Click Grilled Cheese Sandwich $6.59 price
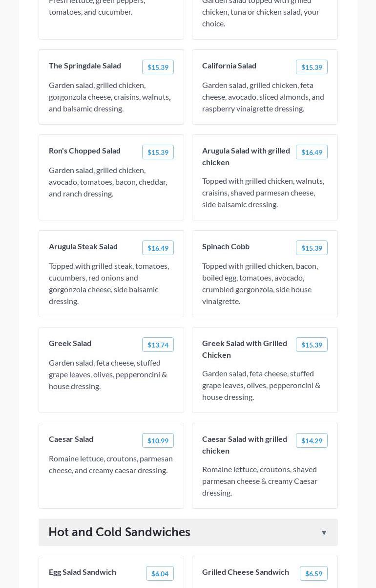Image resolution: width=376 pixels, height=588 pixels. [x=313, y=574]
